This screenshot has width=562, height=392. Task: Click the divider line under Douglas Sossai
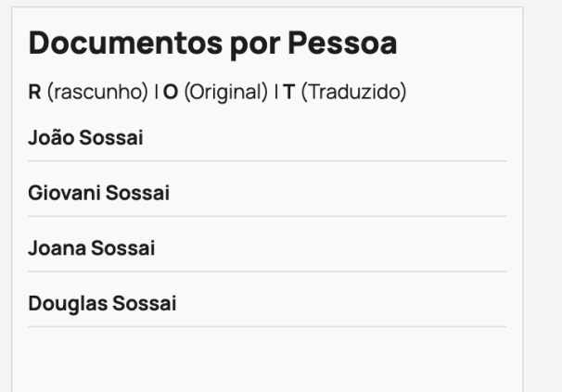click(x=267, y=326)
